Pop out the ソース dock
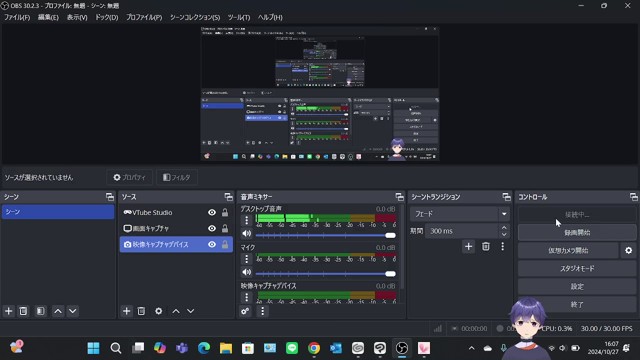Image resolution: width=640 pixels, height=360 pixels. (229, 197)
